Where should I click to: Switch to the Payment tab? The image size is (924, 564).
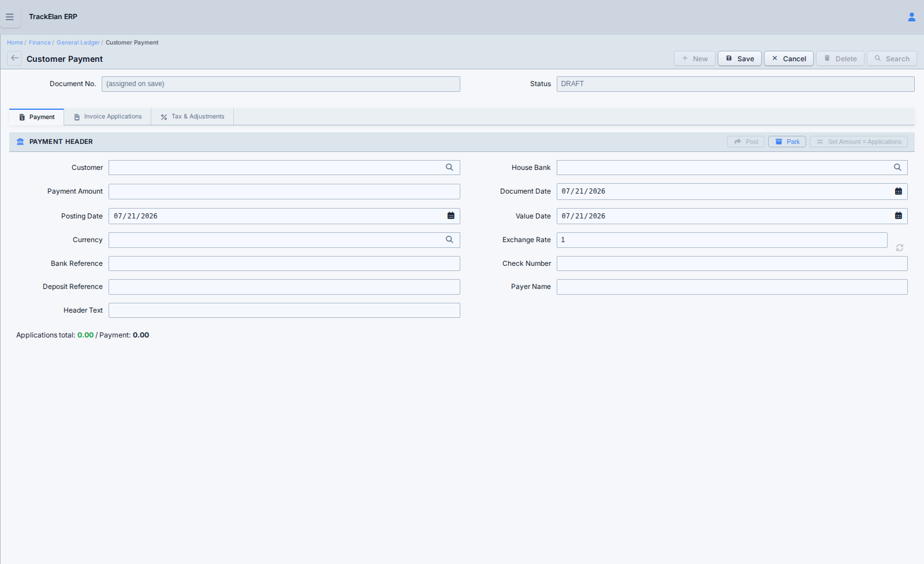tap(37, 117)
